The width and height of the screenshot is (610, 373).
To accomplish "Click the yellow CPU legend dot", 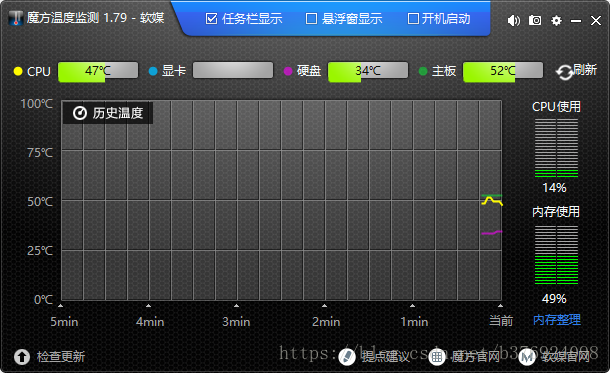I will pos(18,71).
